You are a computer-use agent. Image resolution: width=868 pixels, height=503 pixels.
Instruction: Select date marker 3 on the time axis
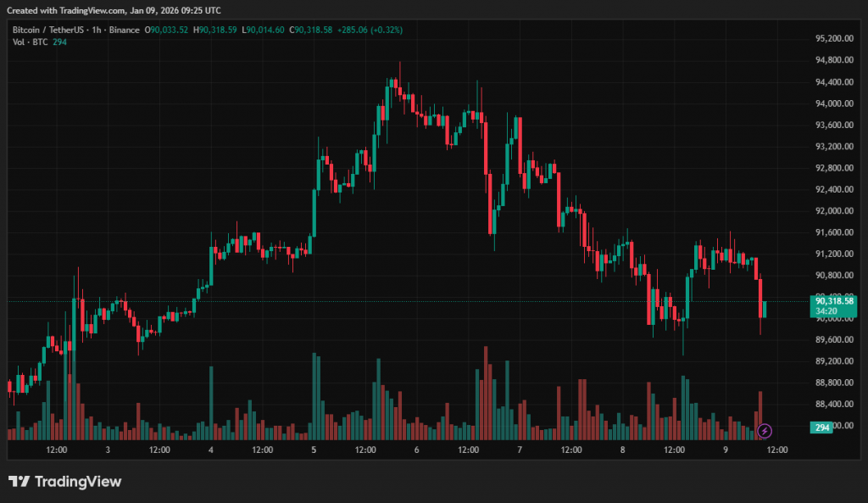(x=108, y=450)
